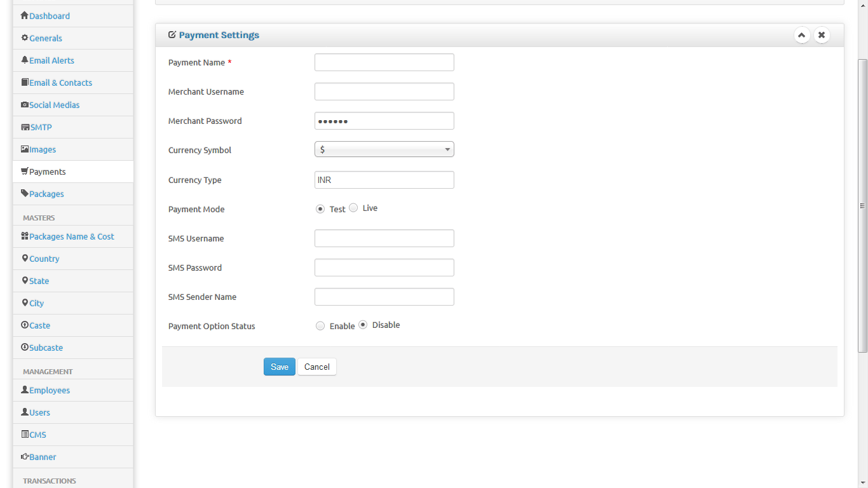Open the Packages link
The width and height of the screenshot is (868, 488).
pos(46,194)
